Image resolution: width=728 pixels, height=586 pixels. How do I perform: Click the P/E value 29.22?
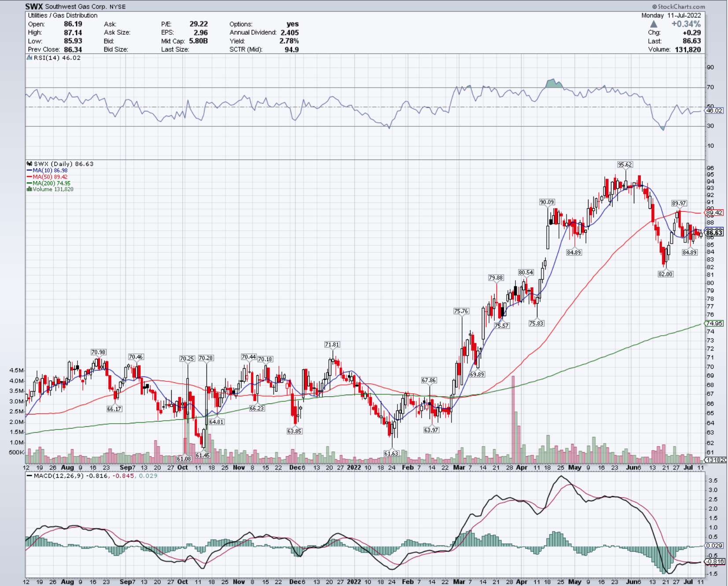[x=199, y=24]
